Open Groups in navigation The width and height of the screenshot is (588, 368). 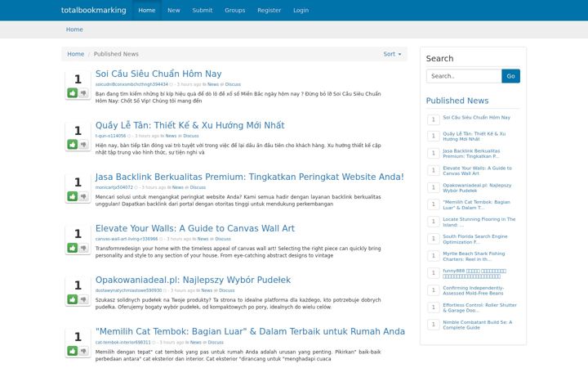point(234,10)
